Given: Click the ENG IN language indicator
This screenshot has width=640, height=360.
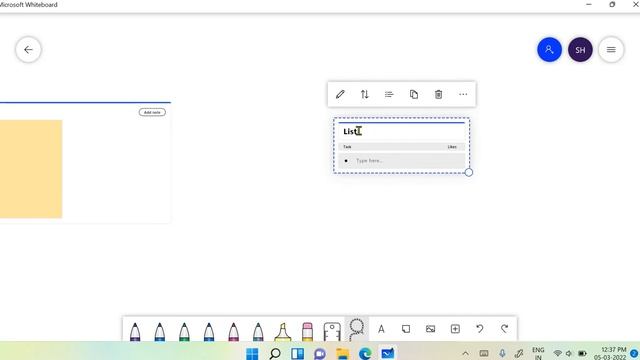Looking at the screenshot, I should (538, 353).
